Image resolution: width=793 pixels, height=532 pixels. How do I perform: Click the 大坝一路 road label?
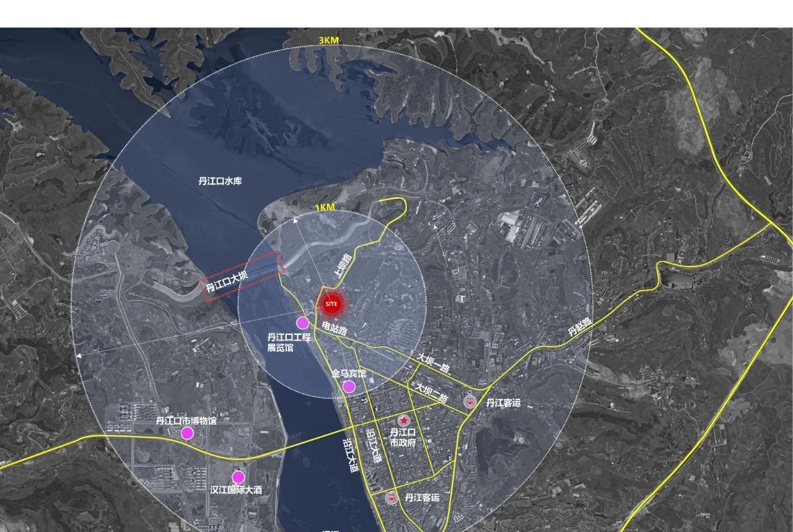pyautogui.click(x=432, y=363)
